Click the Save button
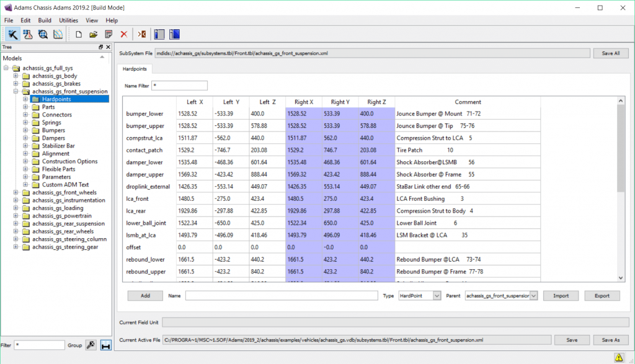 point(572,340)
